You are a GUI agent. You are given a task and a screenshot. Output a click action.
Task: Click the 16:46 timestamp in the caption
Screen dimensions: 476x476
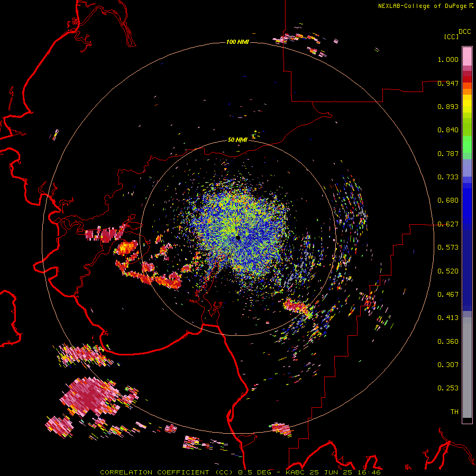point(370,472)
